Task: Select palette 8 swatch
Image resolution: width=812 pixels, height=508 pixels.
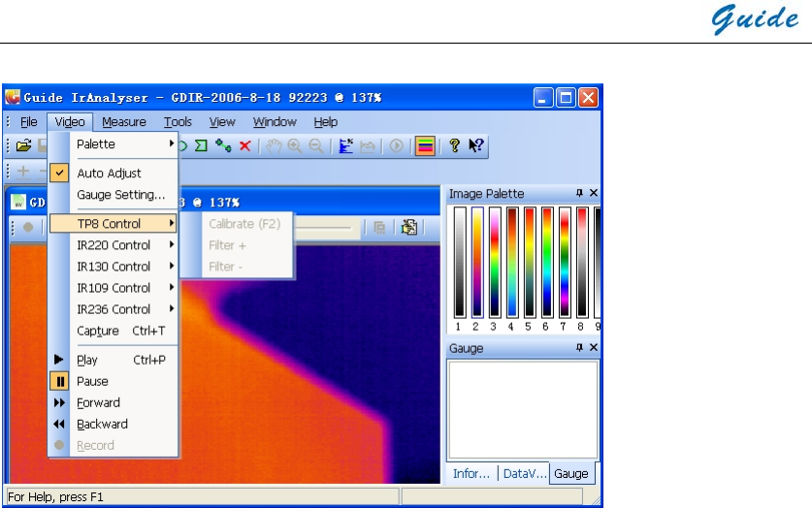Action: coord(582,263)
